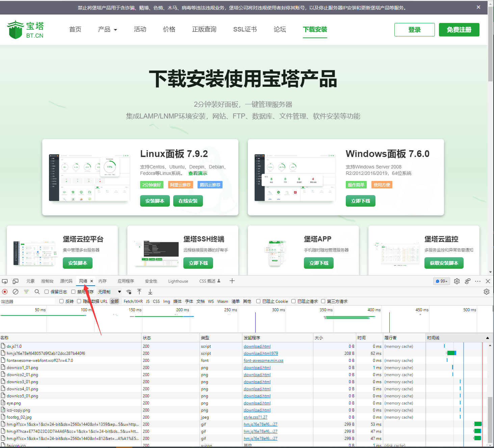494x448 pixels.
Task: Click the BT.CN pagoda logo
Action: pos(25,30)
